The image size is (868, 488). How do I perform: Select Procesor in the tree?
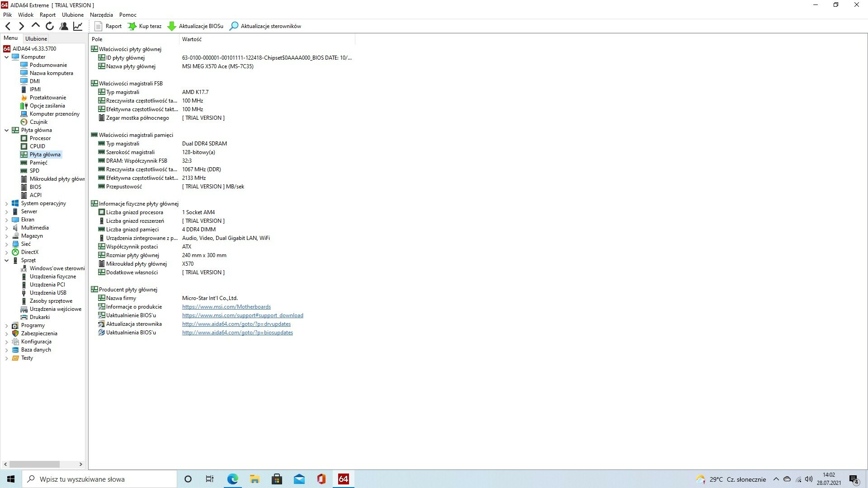tap(40, 138)
